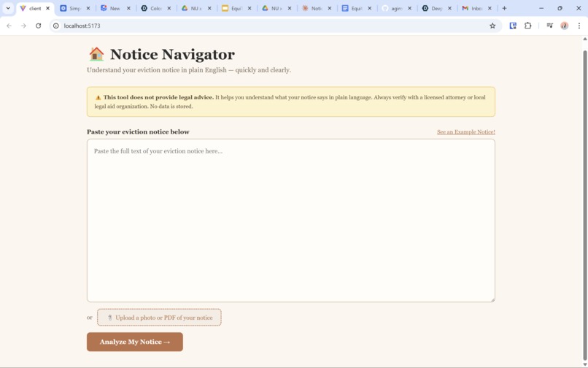Switch to the 'Simp' tab
This screenshot has width=588, height=368.
point(74,8)
